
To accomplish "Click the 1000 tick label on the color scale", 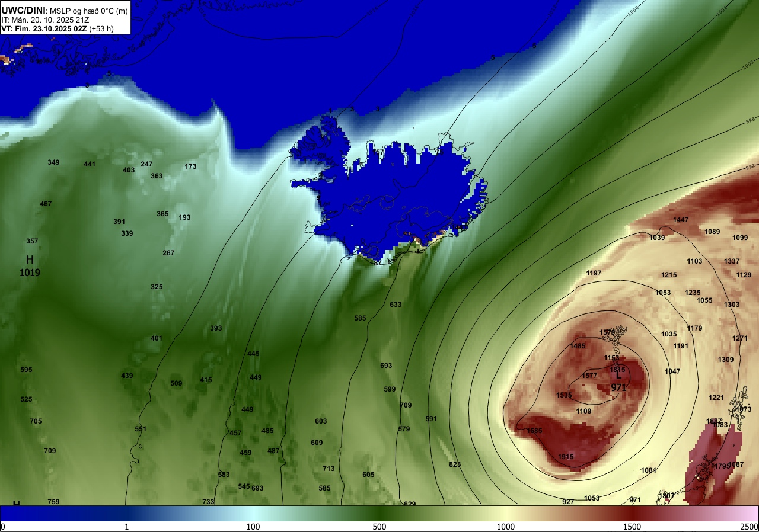I will pyautogui.click(x=506, y=527).
